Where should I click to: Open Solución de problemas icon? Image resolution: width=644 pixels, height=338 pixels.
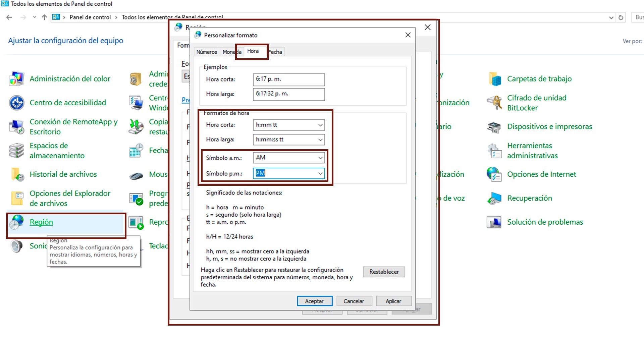pos(494,222)
